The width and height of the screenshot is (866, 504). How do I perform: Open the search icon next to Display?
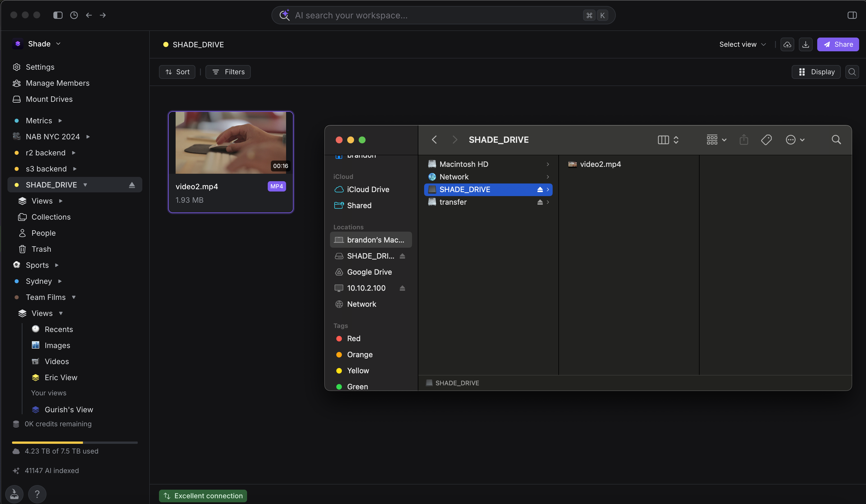(x=852, y=72)
